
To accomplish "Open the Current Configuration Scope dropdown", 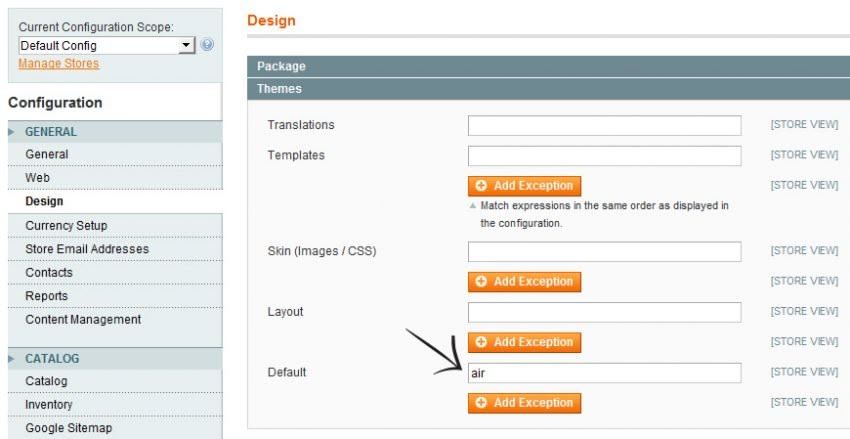I will [x=107, y=46].
